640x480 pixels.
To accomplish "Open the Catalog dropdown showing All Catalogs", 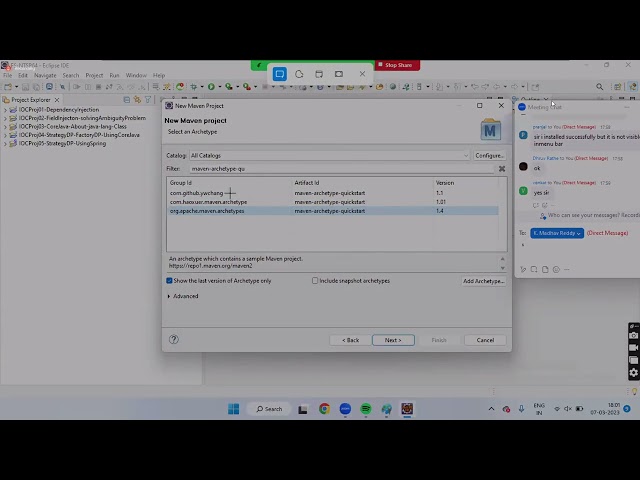I will pyautogui.click(x=328, y=155).
